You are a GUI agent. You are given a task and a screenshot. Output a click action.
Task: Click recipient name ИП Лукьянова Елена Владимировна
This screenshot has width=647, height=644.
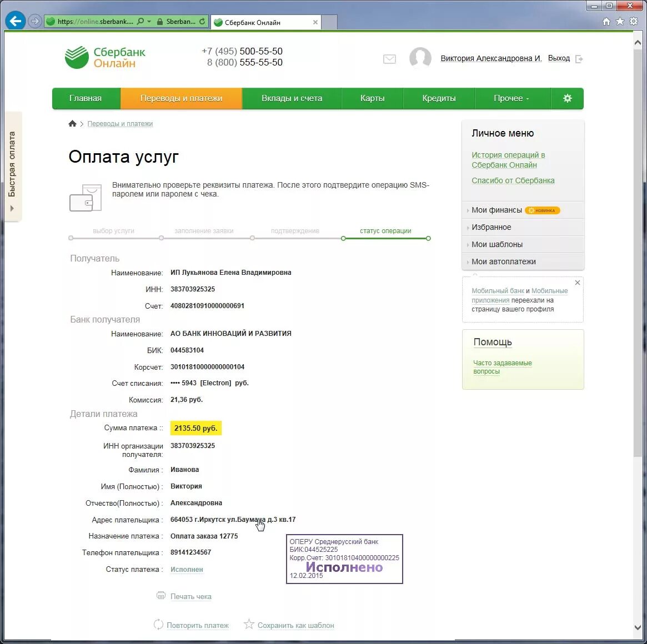pos(230,273)
